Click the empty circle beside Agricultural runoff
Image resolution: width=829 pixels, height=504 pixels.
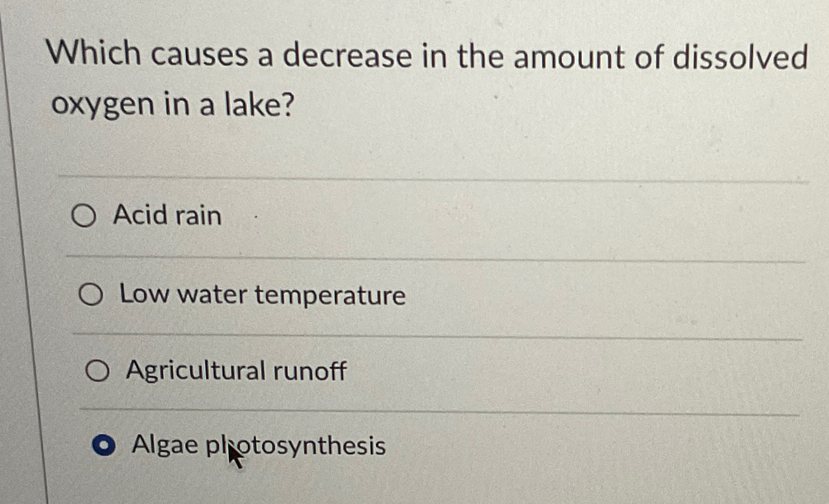[98, 370]
